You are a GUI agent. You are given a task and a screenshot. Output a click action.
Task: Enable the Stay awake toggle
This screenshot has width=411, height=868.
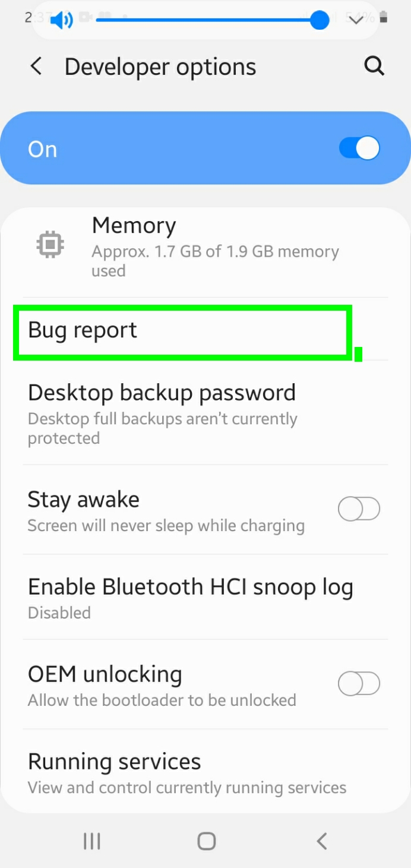[x=359, y=509]
